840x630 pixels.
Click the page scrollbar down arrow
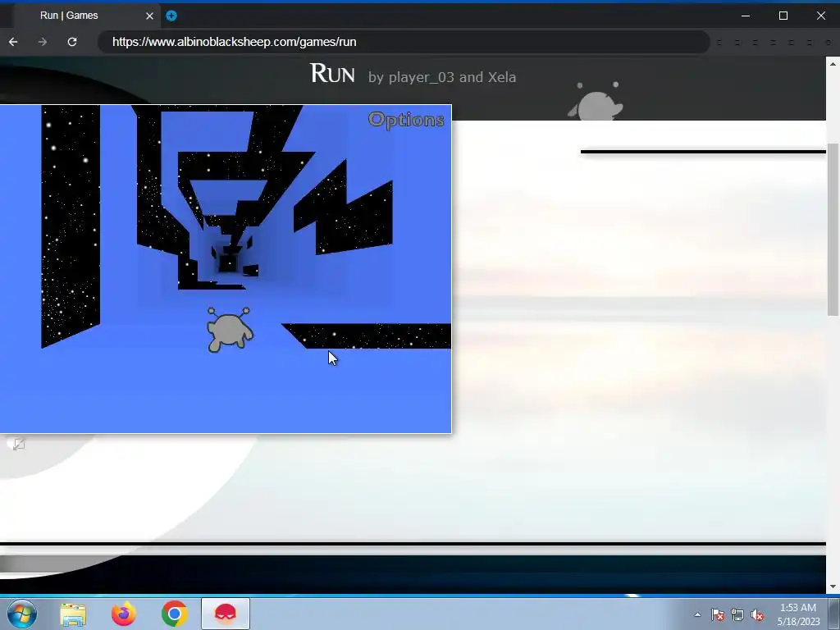coord(833,587)
